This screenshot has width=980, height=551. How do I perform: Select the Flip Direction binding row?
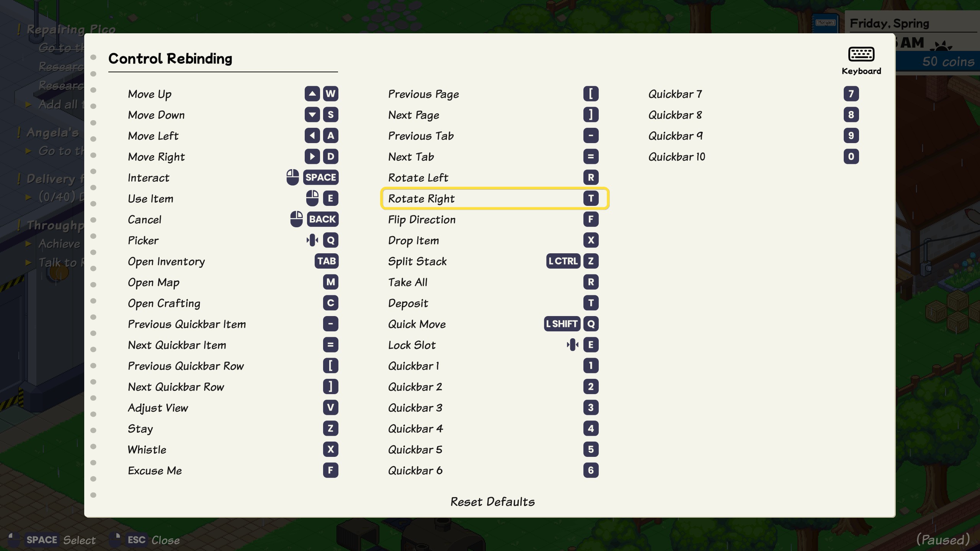[495, 220]
